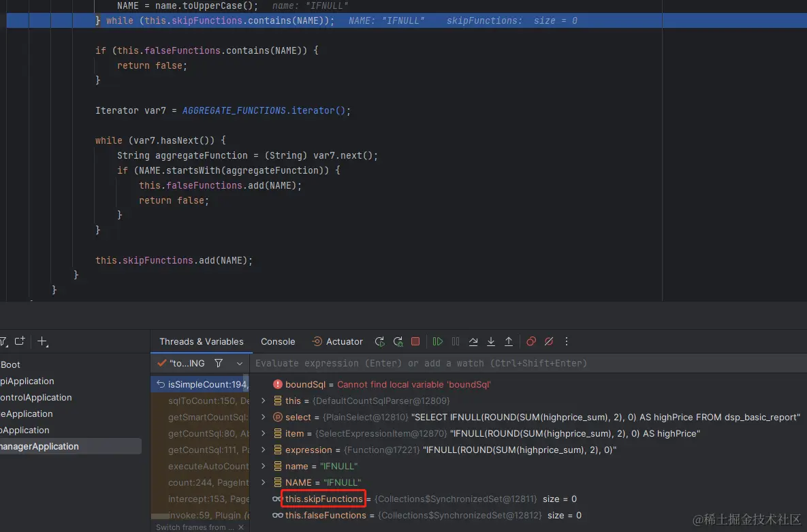Toggle Mute Breakpoints

(549, 341)
